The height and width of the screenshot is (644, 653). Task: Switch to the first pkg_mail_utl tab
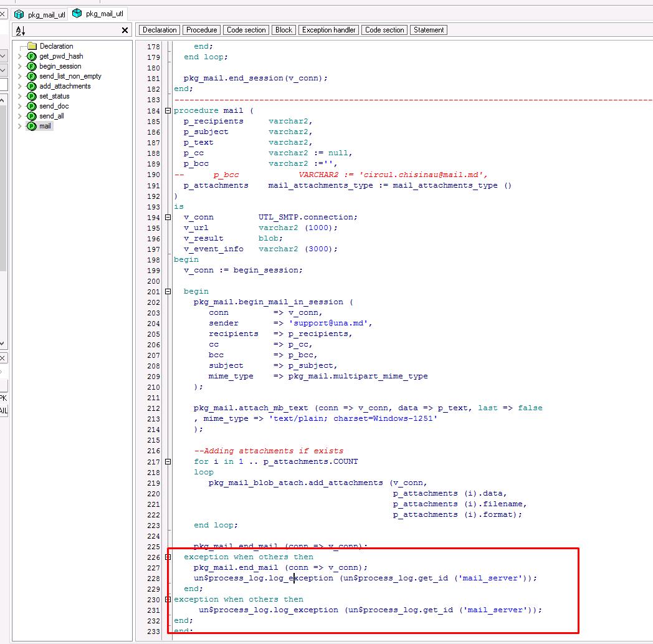point(40,14)
